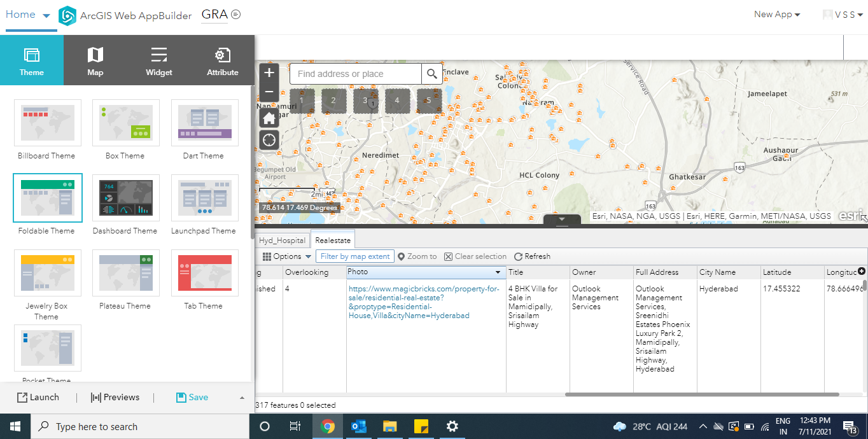The height and width of the screenshot is (439, 868).
Task: Select the Dashboard Theme thumbnail
Action: point(125,198)
